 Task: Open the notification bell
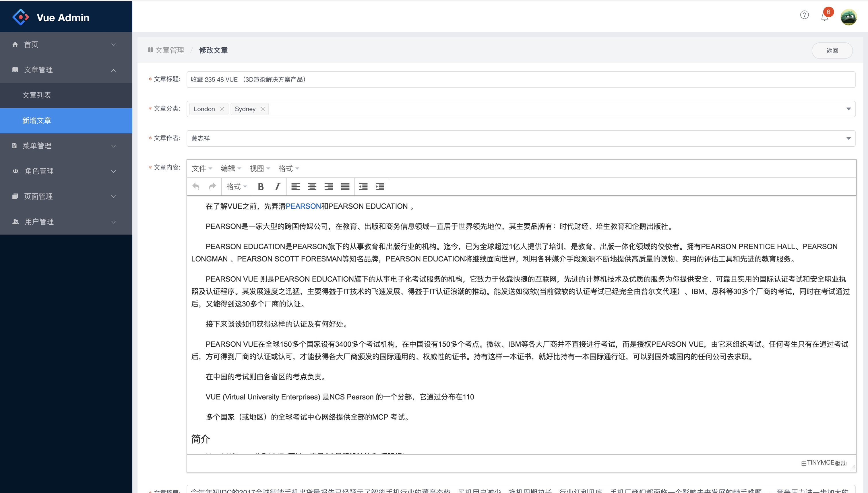point(824,17)
